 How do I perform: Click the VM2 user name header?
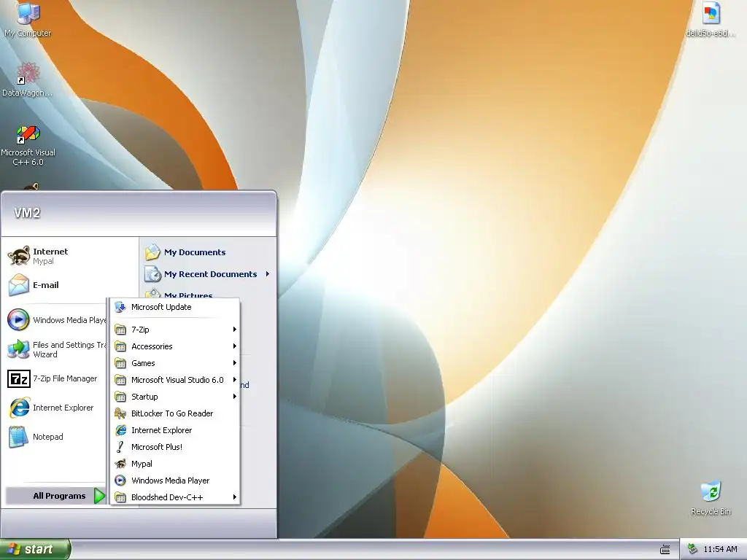click(x=27, y=213)
